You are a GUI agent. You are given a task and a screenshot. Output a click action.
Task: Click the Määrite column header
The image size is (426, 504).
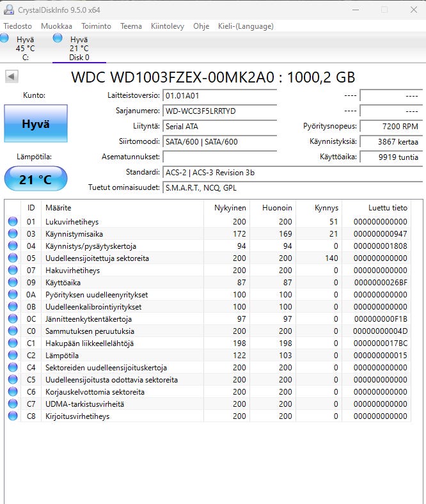tap(122, 208)
